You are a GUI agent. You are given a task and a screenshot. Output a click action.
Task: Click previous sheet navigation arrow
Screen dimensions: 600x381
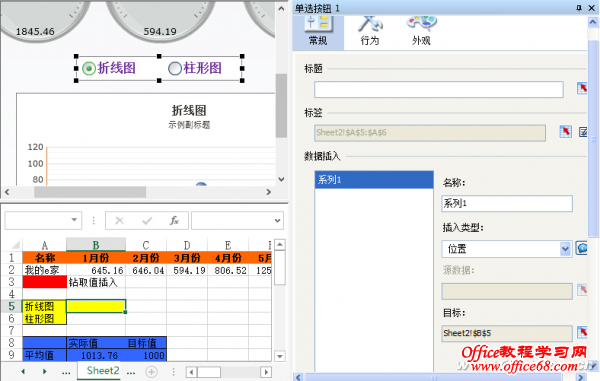tap(23, 371)
